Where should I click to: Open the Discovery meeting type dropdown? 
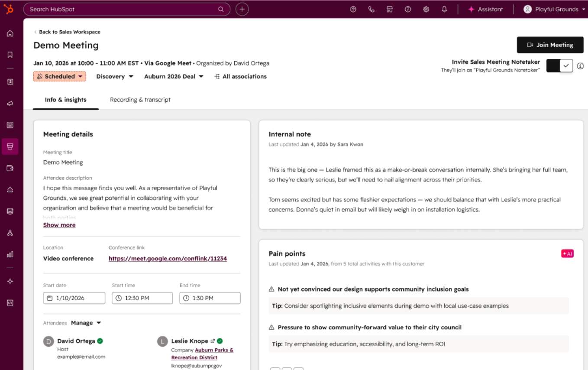click(x=115, y=76)
